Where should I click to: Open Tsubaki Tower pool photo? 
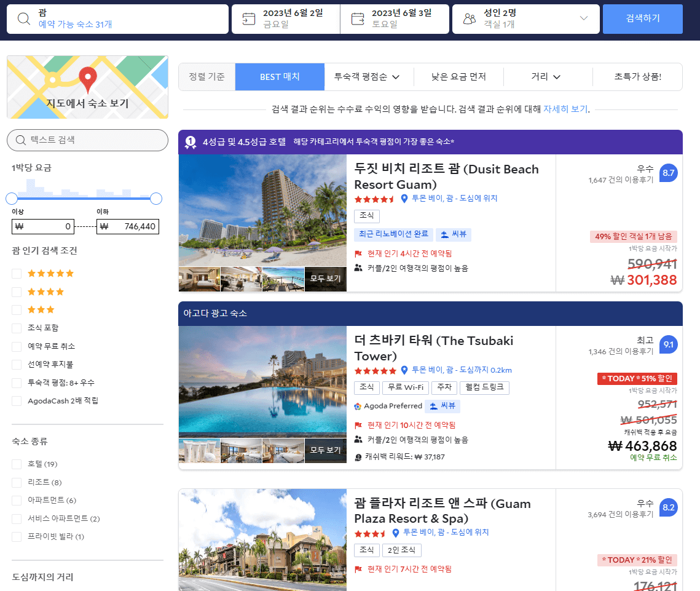point(262,382)
